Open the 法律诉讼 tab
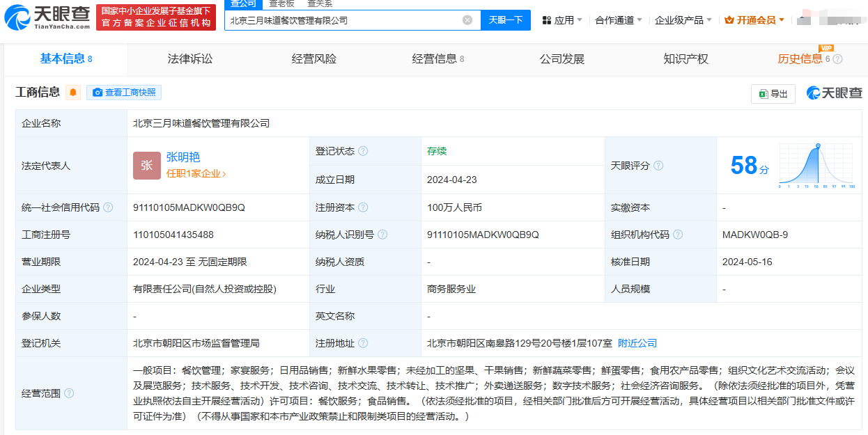Screen dimensions: 868x435 (x=190, y=59)
